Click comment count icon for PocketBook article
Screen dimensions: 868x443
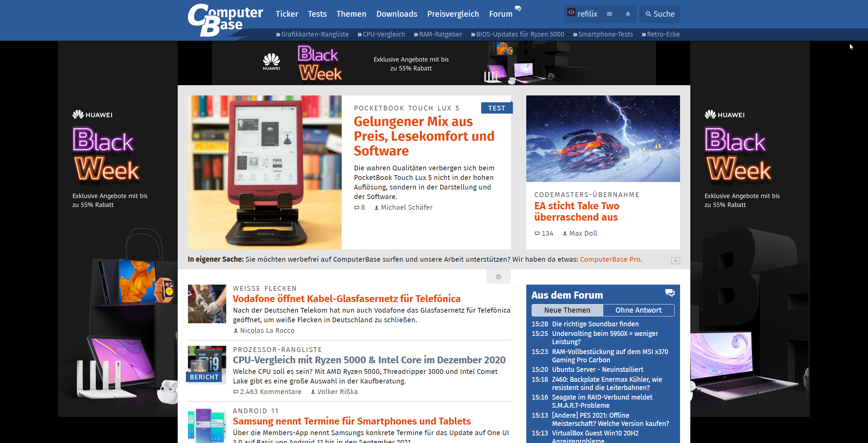pyautogui.click(x=357, y=208)
